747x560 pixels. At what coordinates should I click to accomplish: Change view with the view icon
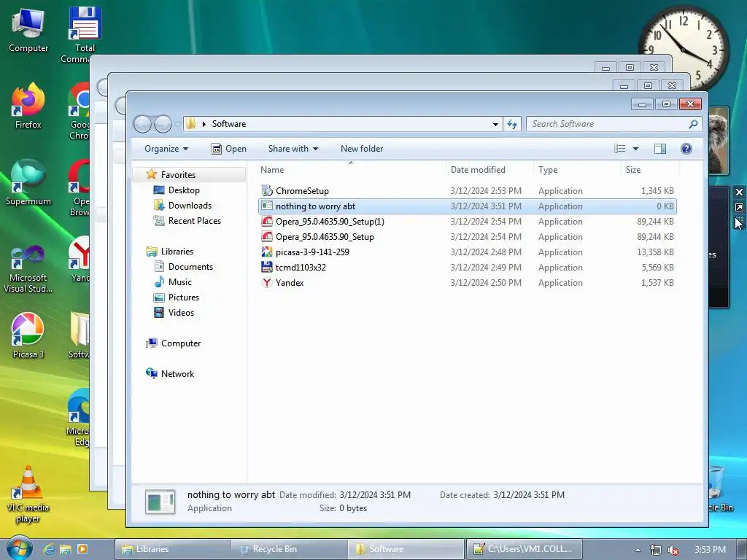point(620,149)
